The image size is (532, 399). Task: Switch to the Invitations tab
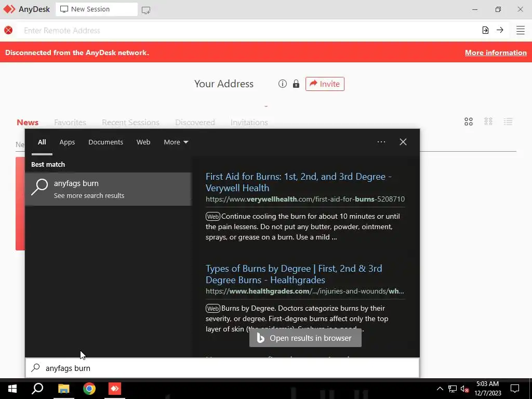pyautogui.click(x=249, y=122)
